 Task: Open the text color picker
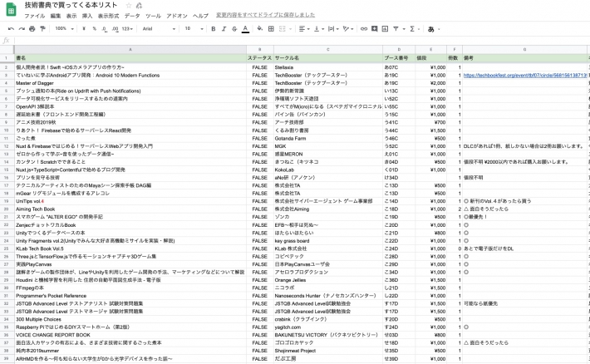[x=244, y=28]
